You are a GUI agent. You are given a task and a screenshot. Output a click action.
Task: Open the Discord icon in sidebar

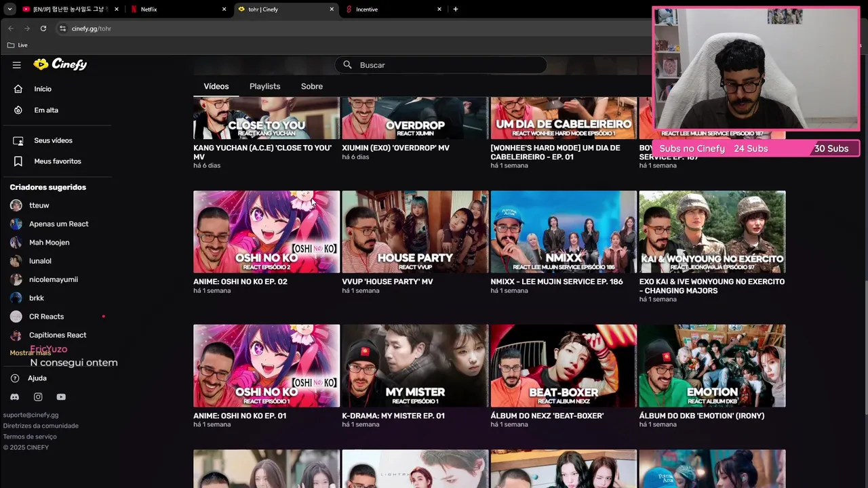click(15, 397)
